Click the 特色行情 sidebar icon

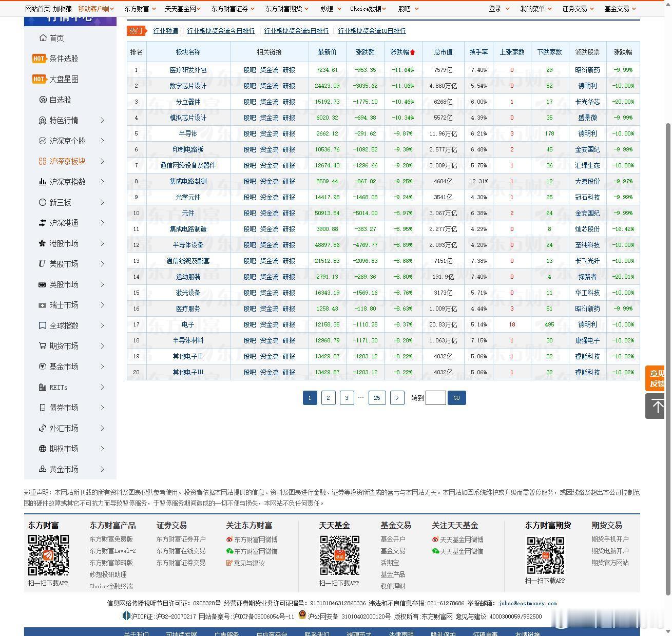click(43, 120)
